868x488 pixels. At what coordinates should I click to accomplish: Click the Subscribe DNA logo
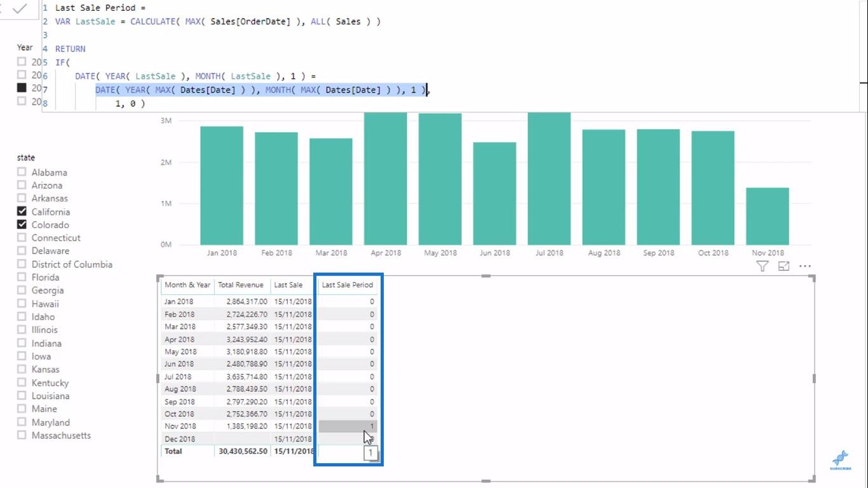coord(840,461)
